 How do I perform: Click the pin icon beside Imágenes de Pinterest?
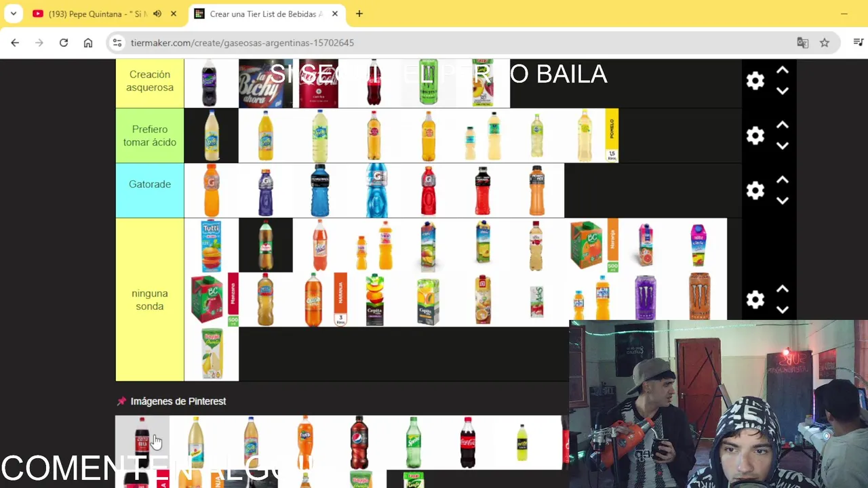click(x=122, y=401)
